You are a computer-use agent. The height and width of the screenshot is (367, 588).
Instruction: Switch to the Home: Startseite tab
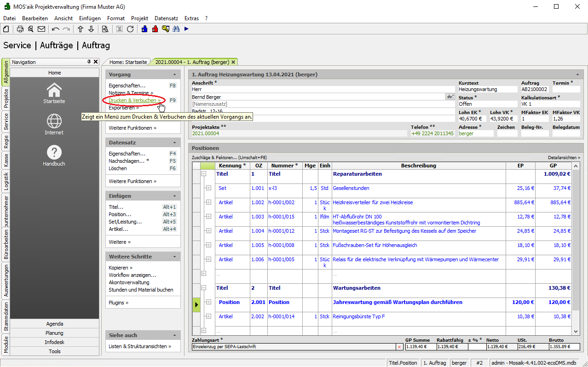[128, 62]
